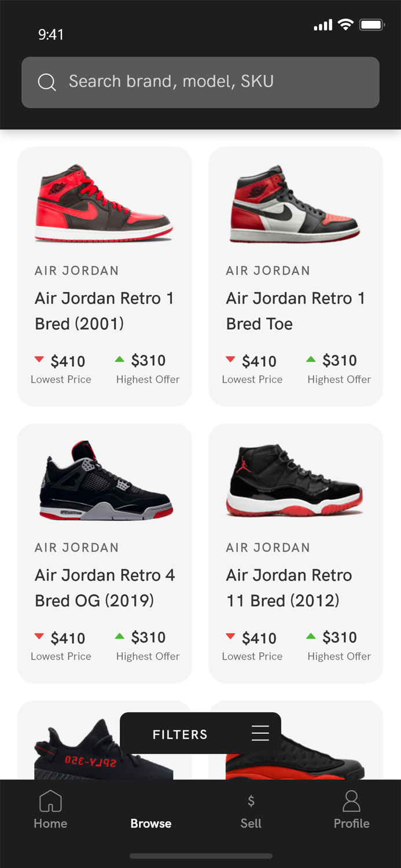Tap the Wi-Fi icon in the status bar

pos(346,25)
